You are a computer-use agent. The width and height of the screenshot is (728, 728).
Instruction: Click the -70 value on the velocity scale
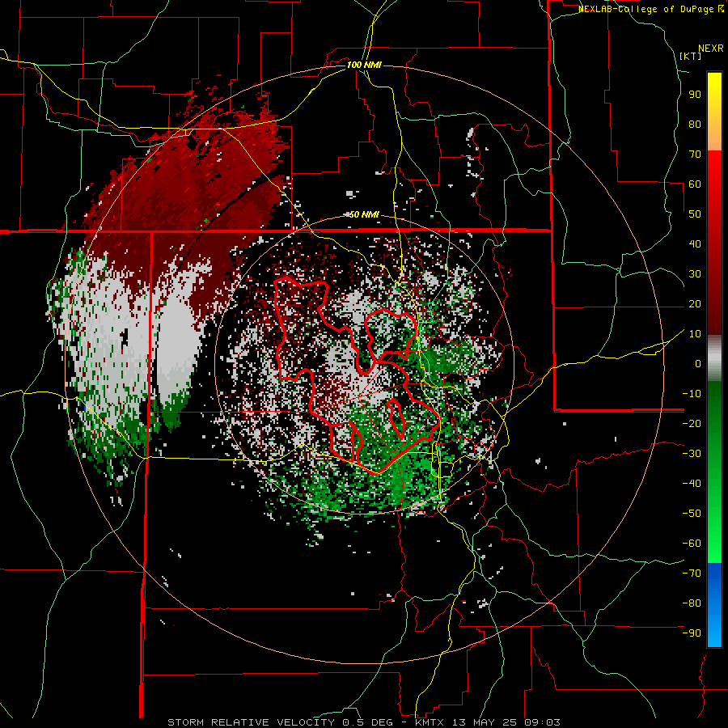[692, 574]
